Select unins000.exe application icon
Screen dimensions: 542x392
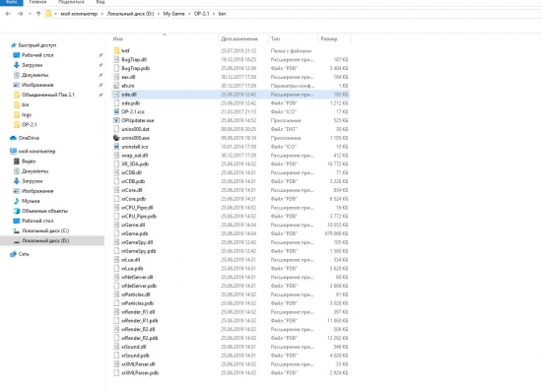pyautogui.click(x=116, y=138)
